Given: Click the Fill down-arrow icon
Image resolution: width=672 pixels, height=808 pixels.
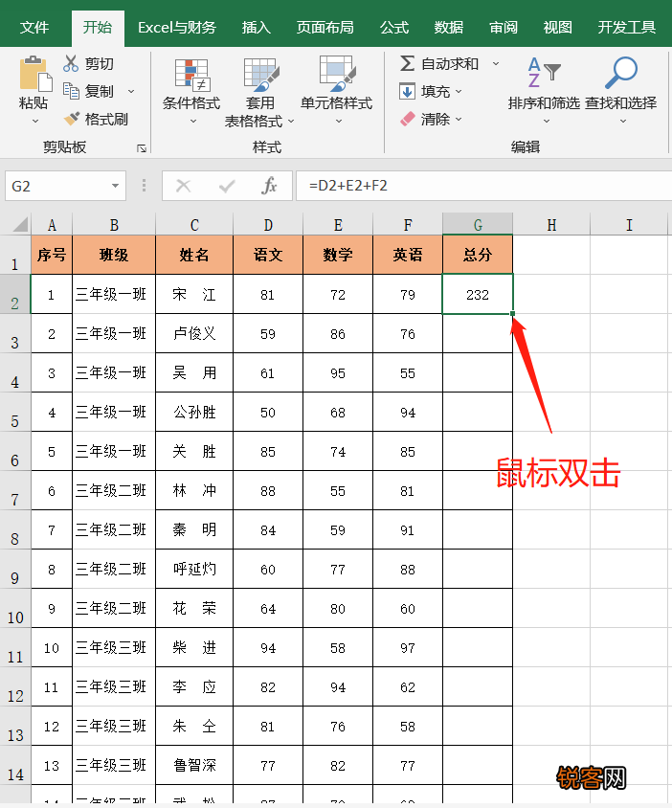Looking at the screenshot, I should coord(407,92).
